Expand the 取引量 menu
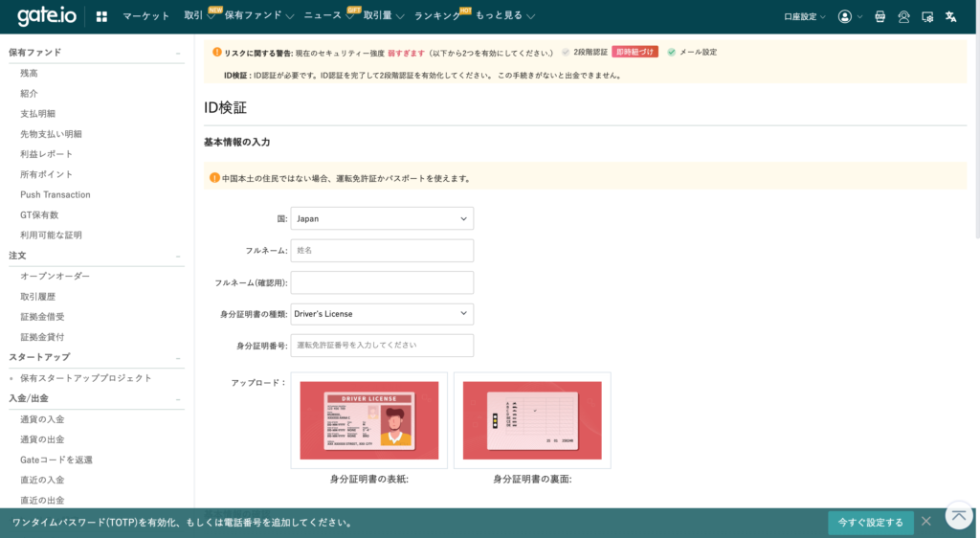The height and width of the screenshot is (538, 980). pos(383,15)
